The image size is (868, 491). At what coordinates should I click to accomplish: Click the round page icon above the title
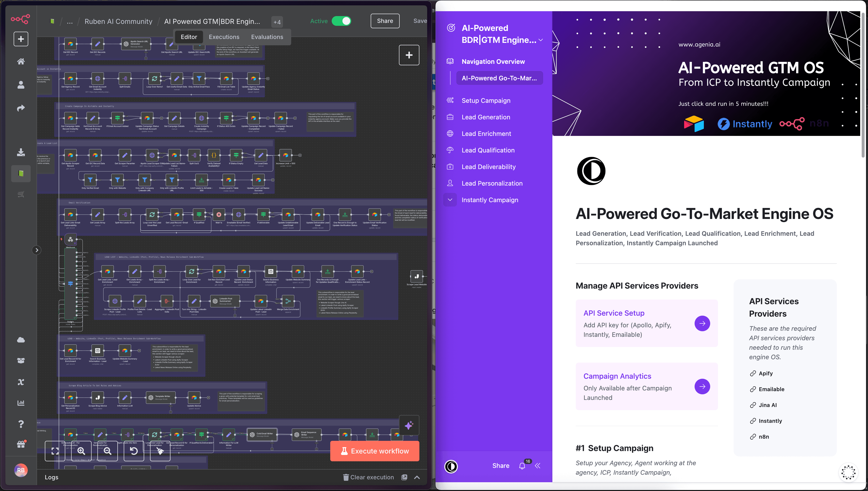591,171
